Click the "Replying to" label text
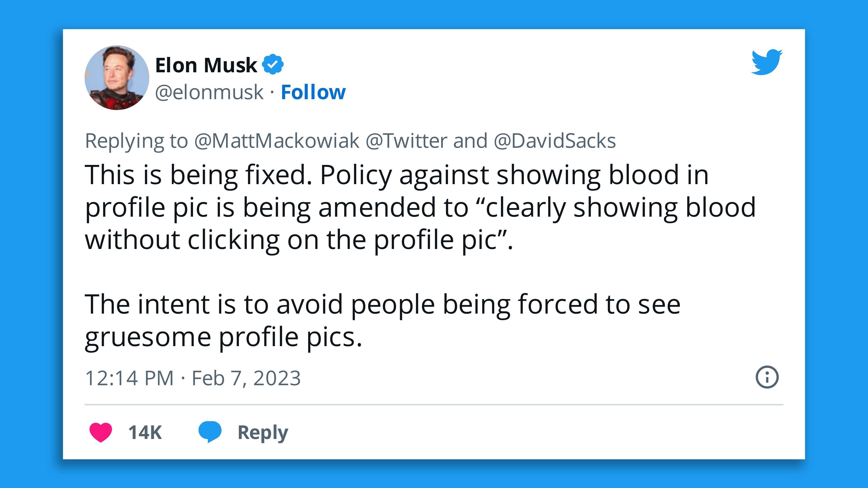The image size is (868, 488). 136,141
